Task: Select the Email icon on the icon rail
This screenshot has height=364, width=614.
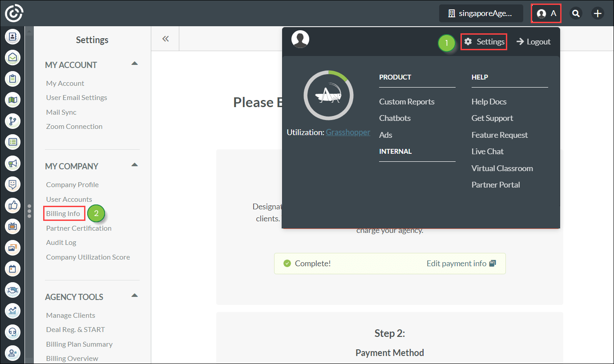Action: pyautogui.click(x=12, y=57)
